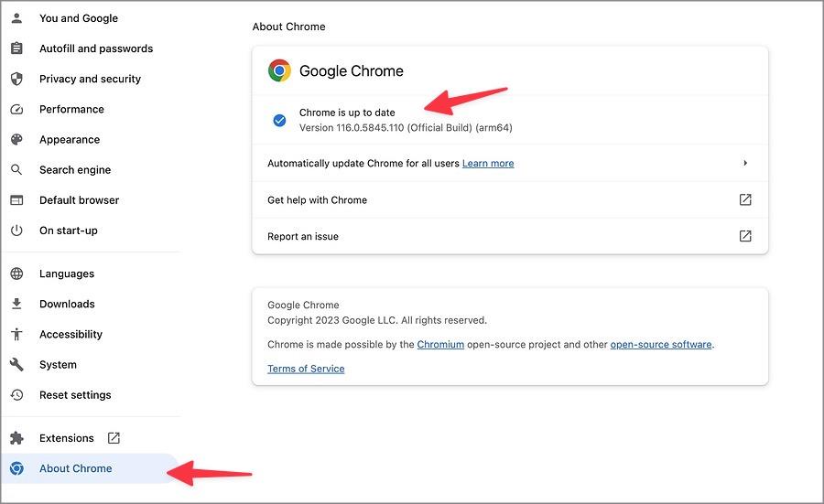Click the 'Google Chrome' title in header card

coord(351,70)
